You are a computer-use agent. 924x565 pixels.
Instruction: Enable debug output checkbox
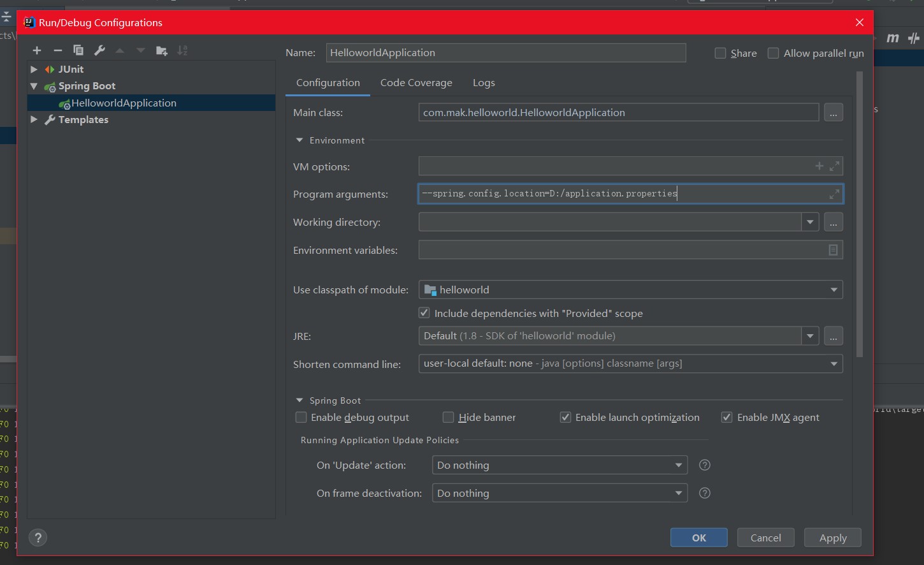301,418
